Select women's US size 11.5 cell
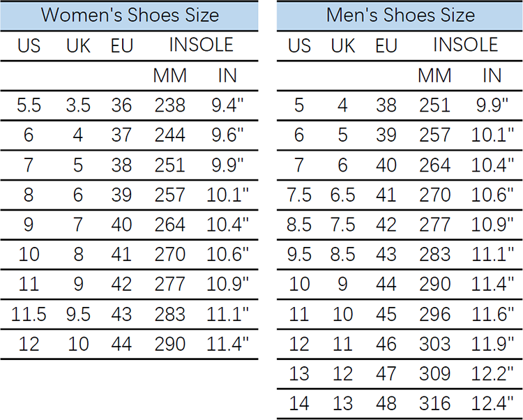Image resolution: width=523 pixels, height=420 pixels. point(29,314)
